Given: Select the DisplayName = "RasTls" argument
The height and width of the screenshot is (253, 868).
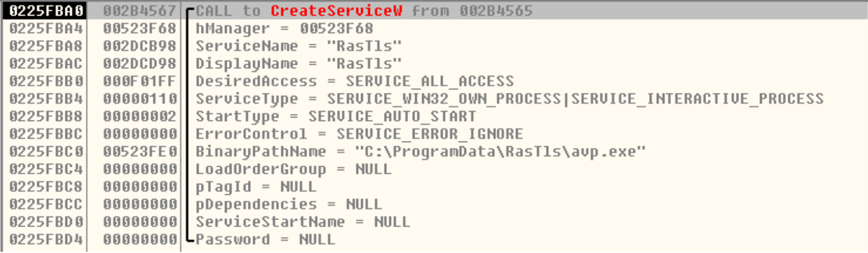Looking at the screenshot, I should (299, 63).
